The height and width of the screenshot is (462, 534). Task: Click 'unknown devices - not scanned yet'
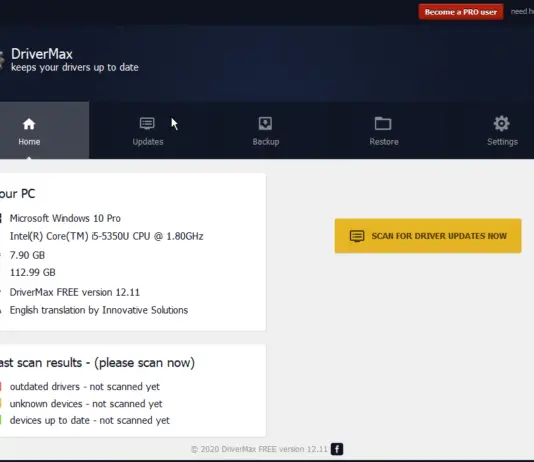click(86, 404)
